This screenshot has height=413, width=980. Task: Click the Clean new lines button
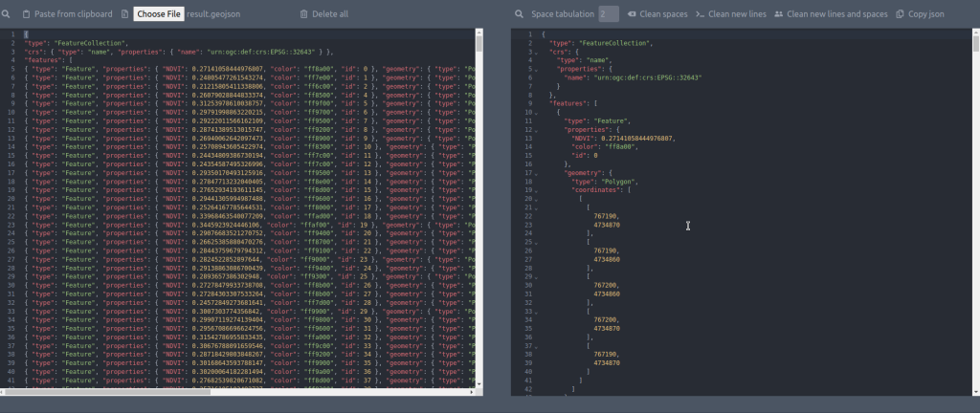point(730,13)
